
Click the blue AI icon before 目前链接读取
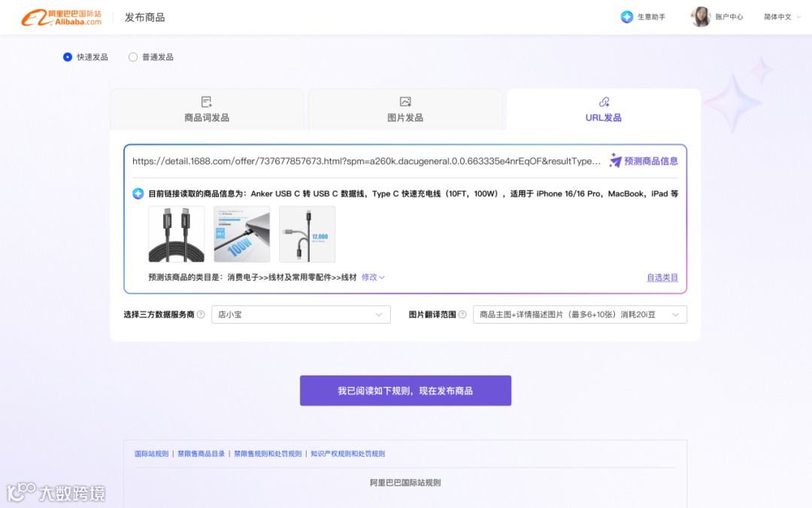click(138, 193)
